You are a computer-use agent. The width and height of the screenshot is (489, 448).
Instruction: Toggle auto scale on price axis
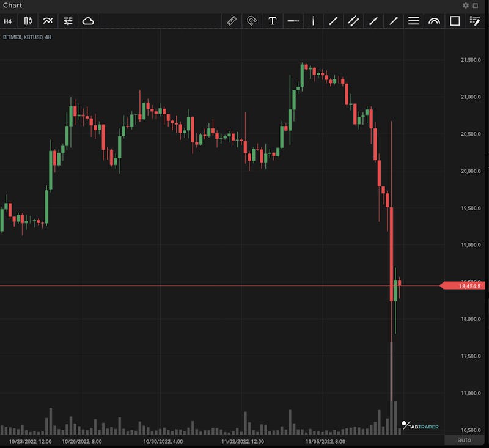pos(465,440)
